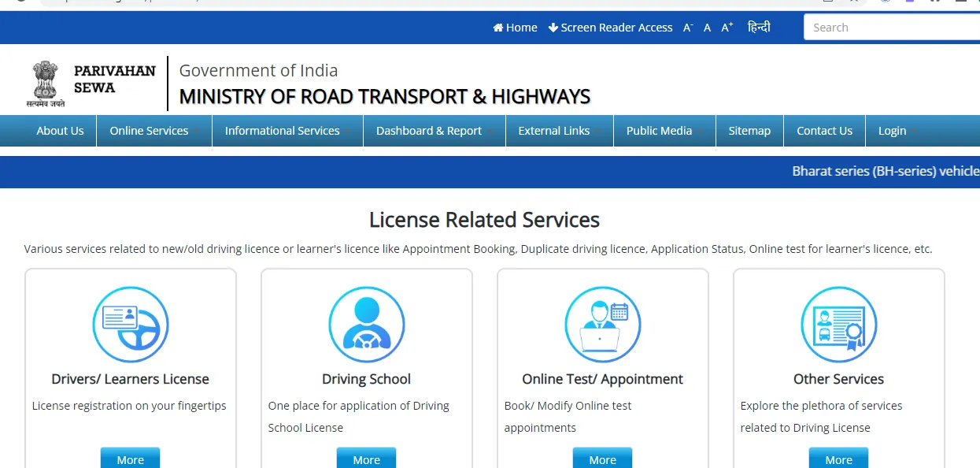This screenshot has height=468, width=980.
Task: Open the Sitemap menu item
Action: [x=749, y=131]
